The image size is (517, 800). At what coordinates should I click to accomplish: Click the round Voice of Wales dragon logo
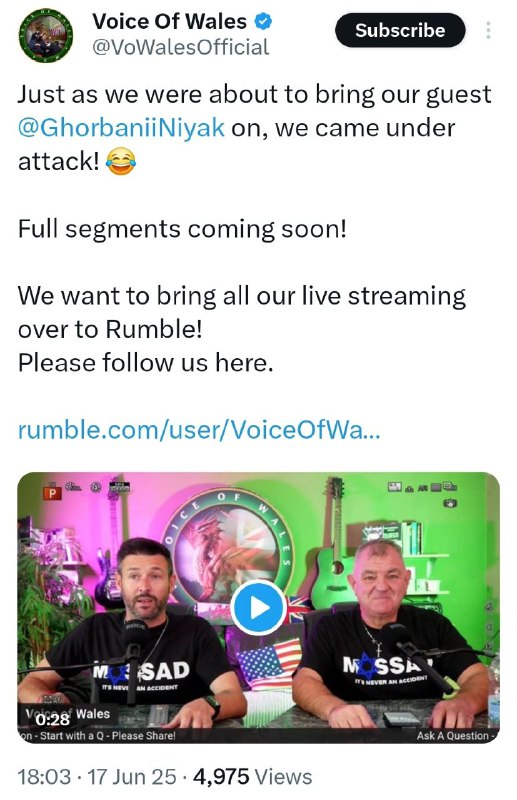(229, 545)
